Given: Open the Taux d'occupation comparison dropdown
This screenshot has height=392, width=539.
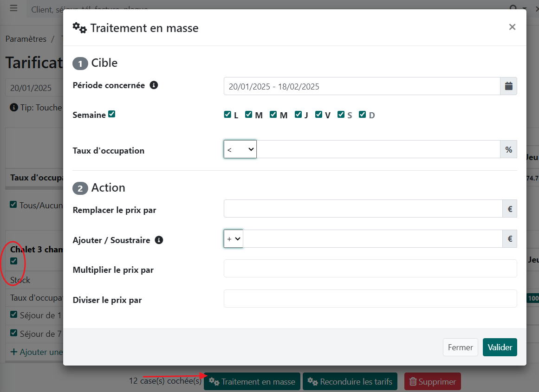Looking at the screenshot, I should click(240, 150).
